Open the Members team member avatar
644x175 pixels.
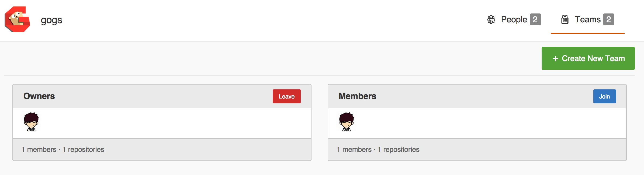(x=347, y=122)
